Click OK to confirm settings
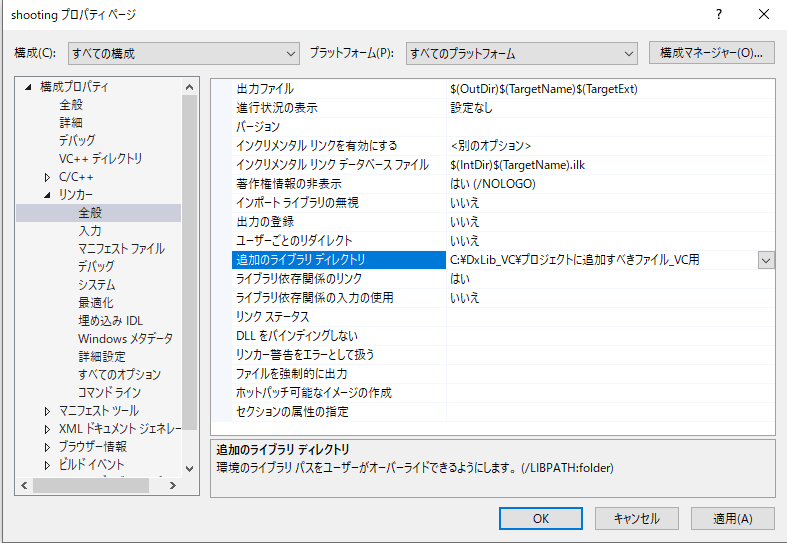Viewport: 787px width, 543px height. [x=540, y=518]
